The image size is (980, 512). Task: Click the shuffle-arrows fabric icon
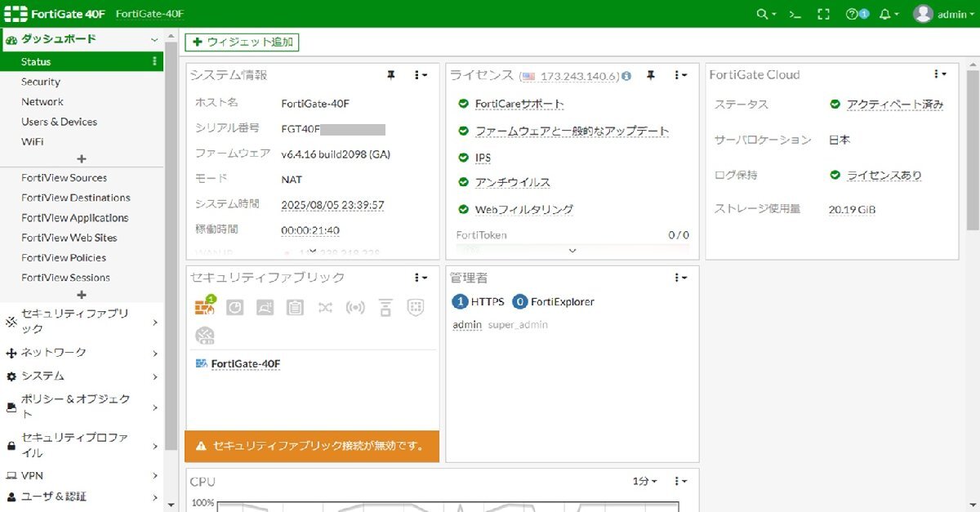(325, 308)
